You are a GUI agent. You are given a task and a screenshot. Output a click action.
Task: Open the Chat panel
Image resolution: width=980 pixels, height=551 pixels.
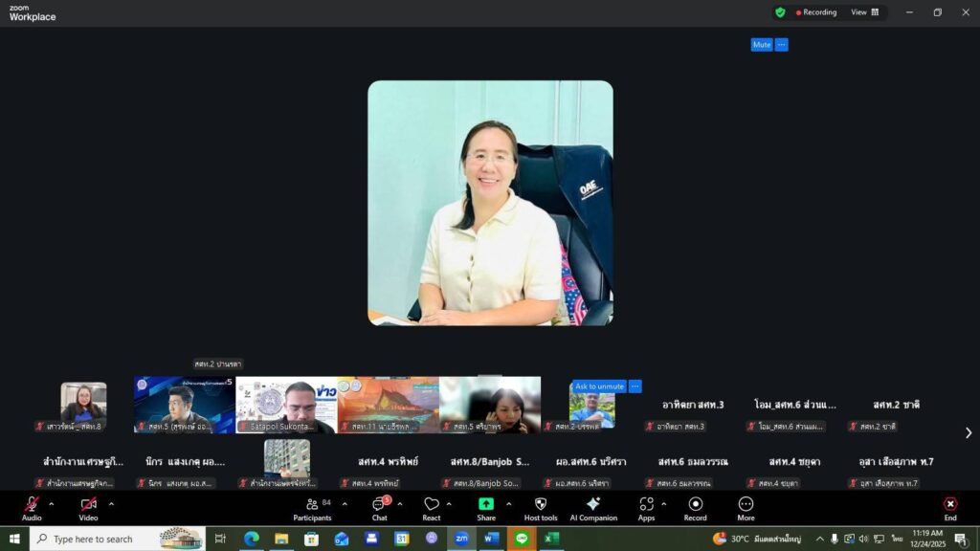click(x=379, y=505)
